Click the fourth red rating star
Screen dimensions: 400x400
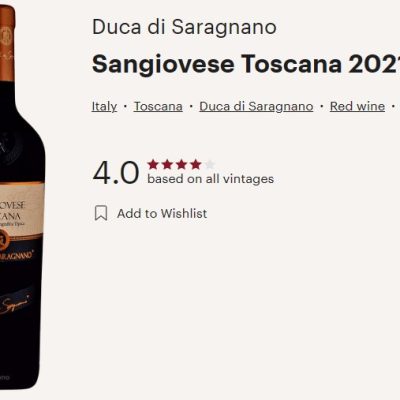[196, 164]
